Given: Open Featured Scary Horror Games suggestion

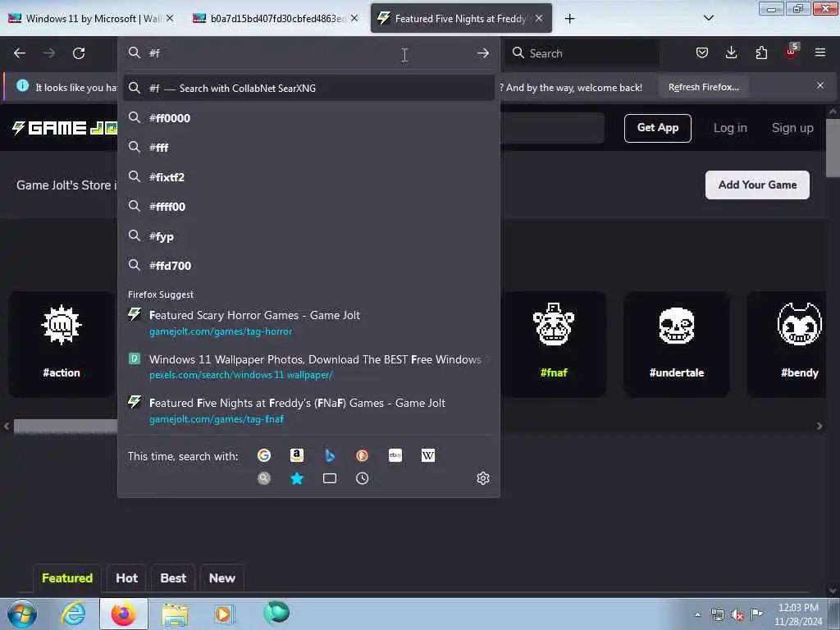Looking at the screenshot, I should (308, 323).
